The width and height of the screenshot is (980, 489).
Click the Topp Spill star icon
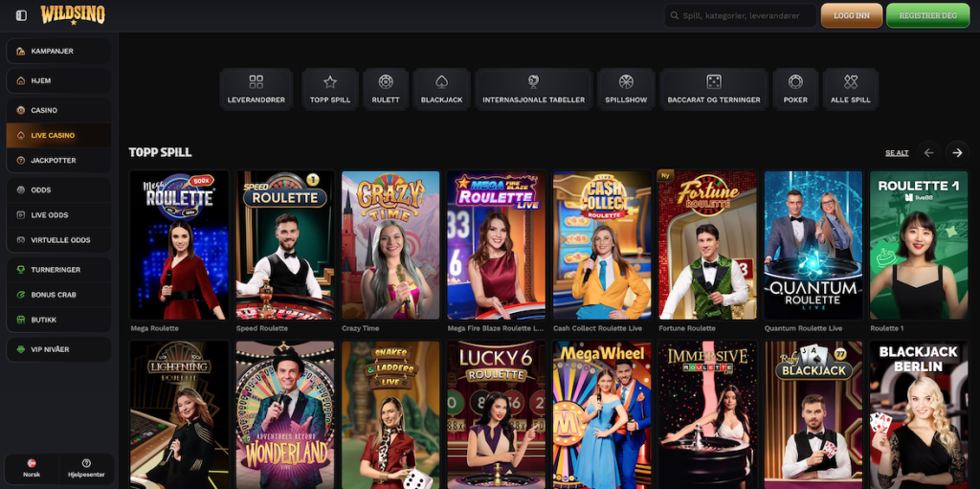(330, 82)
